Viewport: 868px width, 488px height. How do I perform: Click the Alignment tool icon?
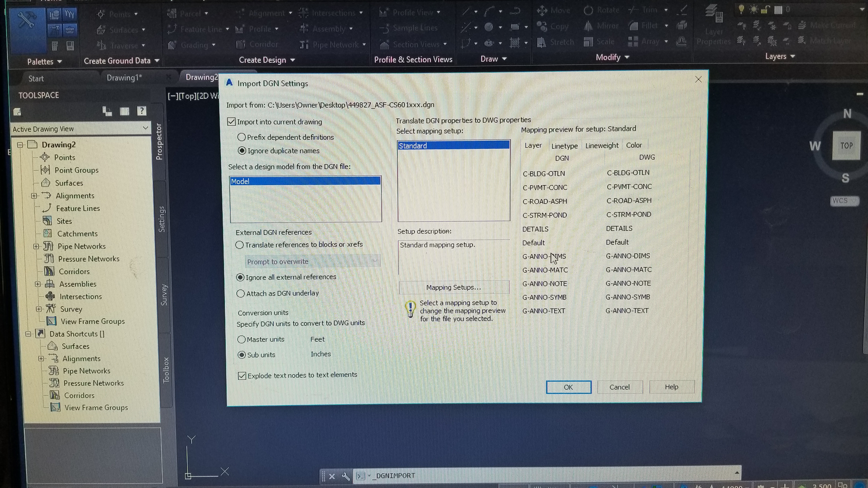point(240,13)
